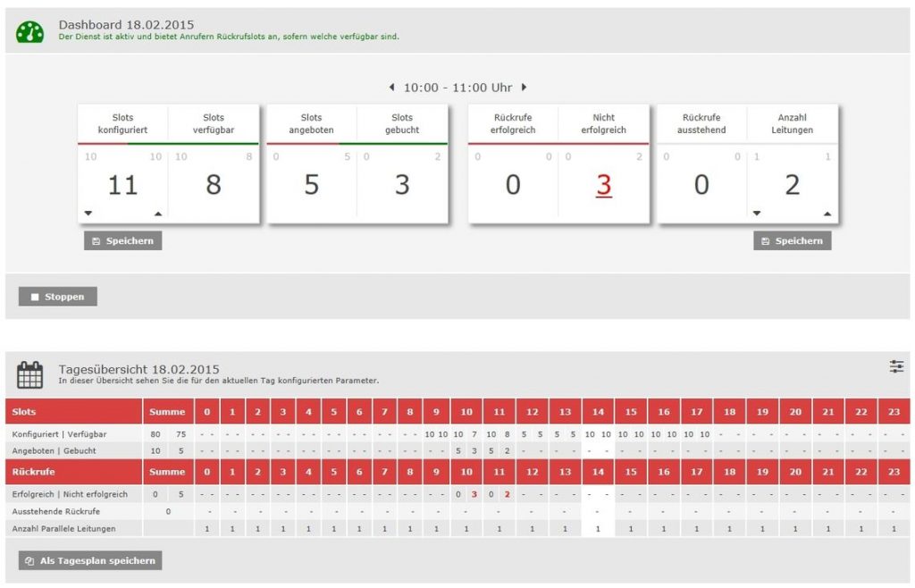
Task: Increase Anzahl Leitungen with up arrow
Action: pos(827,213)
